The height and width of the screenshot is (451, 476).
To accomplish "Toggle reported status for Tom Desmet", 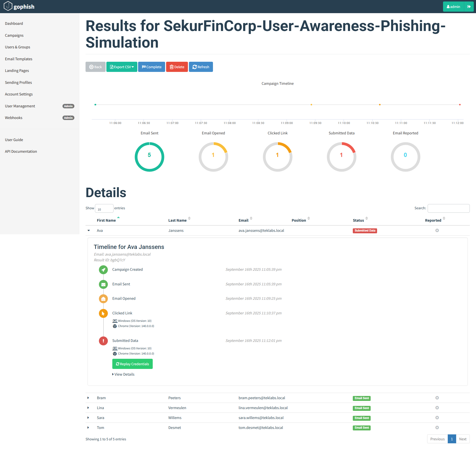I will point(437,428).
